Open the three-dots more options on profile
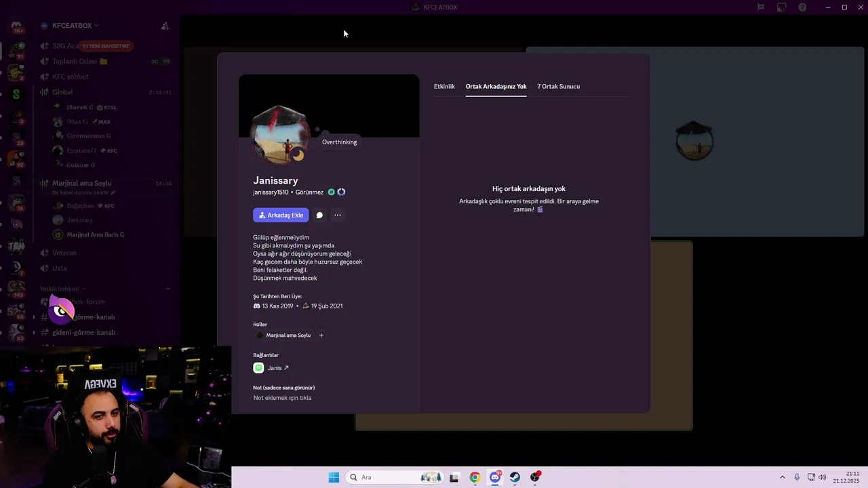The image size is (868, 488). point(338,215)
